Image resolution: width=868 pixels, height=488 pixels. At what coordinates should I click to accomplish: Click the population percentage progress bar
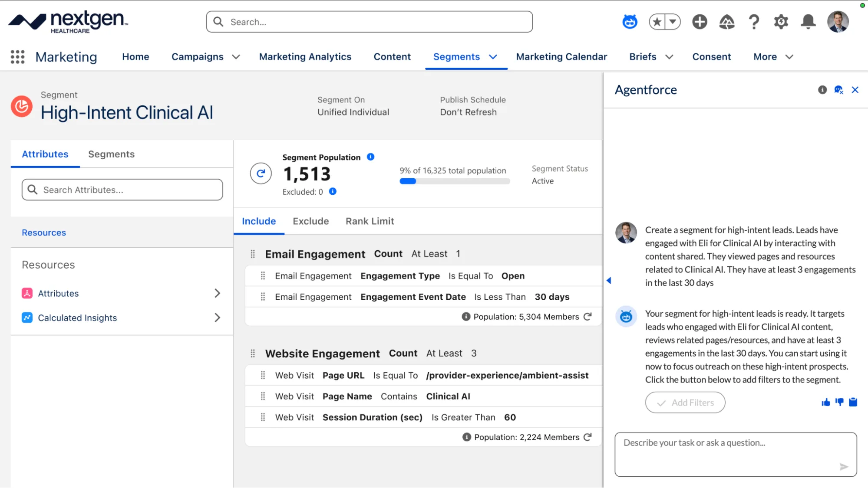click(x=455, y=182)
